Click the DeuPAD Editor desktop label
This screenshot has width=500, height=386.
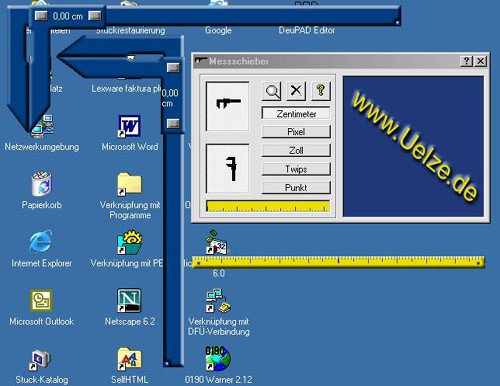click(307, 30)
